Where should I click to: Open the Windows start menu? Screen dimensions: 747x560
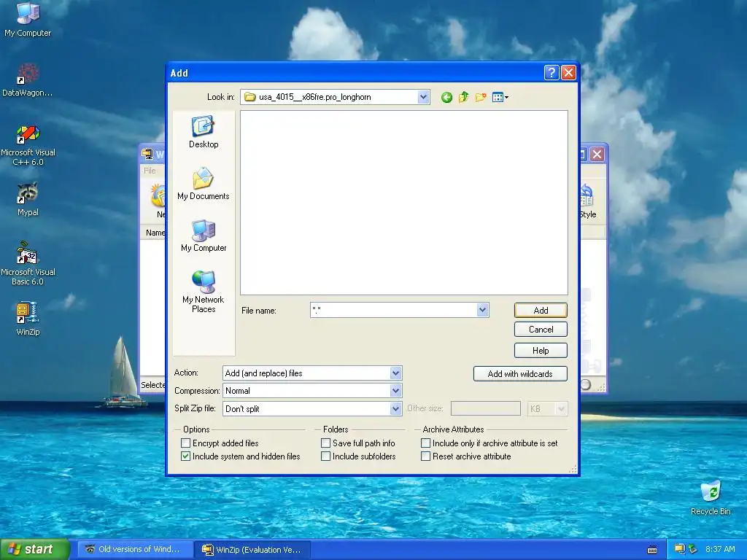tap(35, 550)
